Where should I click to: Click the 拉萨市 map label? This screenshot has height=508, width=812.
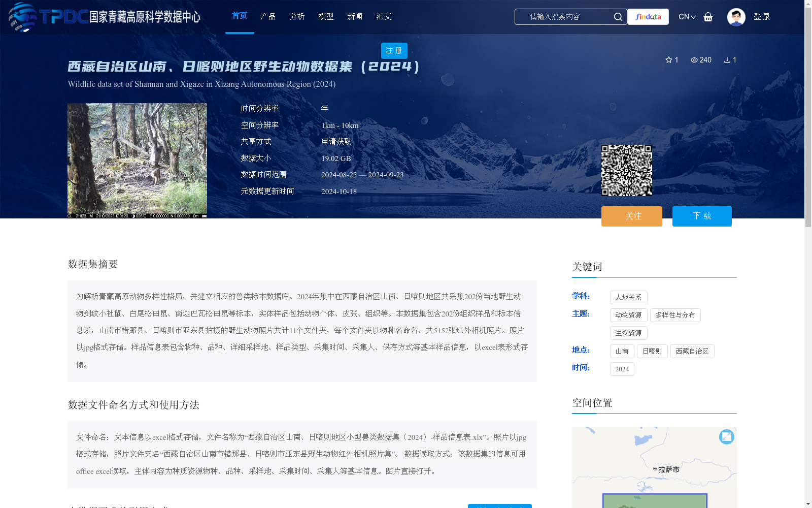[x=668, y=469]
